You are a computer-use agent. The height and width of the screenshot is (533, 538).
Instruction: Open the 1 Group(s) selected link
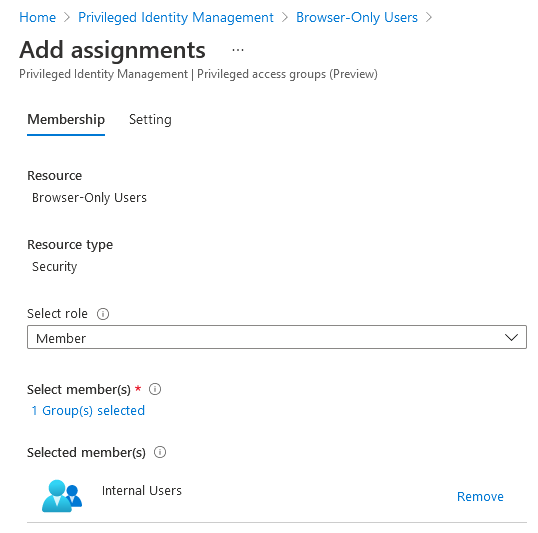coord(88,410)
